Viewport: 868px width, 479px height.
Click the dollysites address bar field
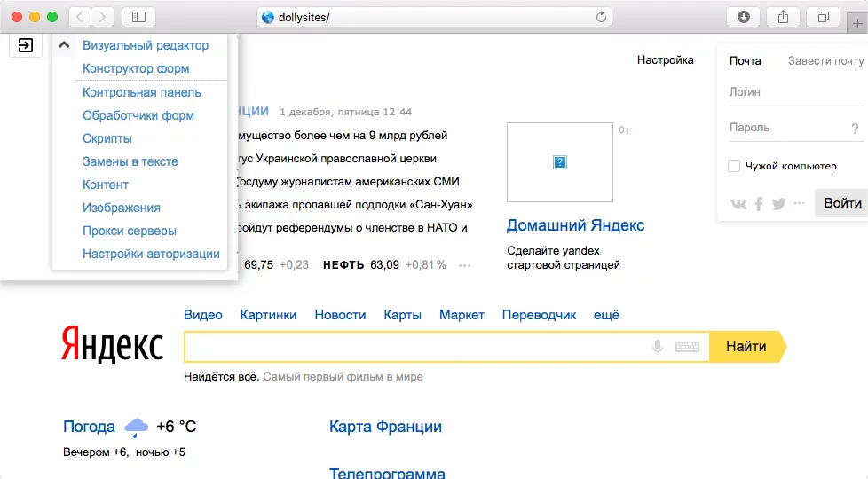[x=434, y=17]
